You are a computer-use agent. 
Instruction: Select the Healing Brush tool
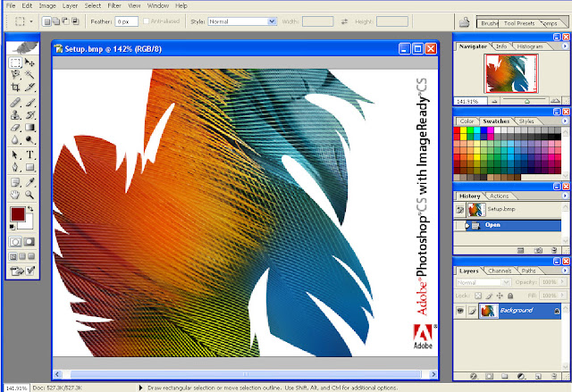(15, 103)
